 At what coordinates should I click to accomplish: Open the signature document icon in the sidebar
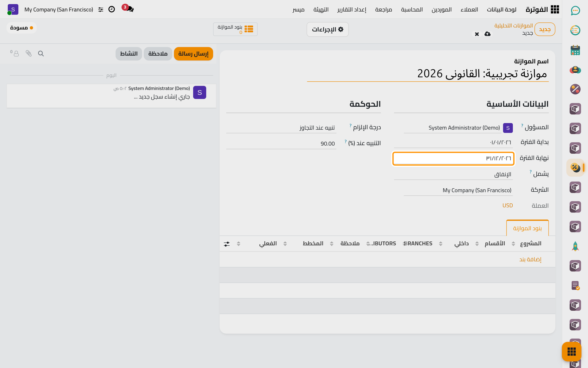[x=575, y=286]
